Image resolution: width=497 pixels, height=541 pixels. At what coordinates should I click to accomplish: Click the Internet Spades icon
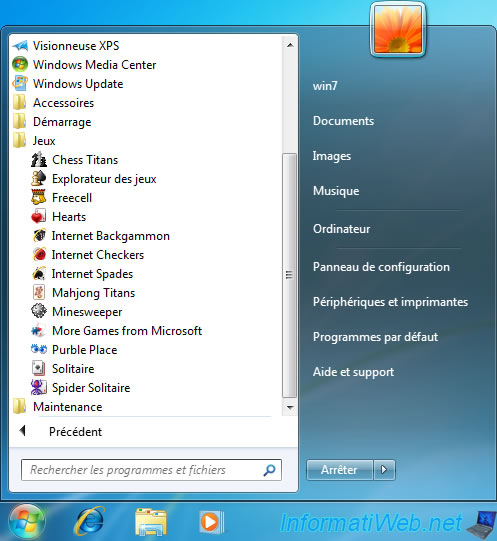pos(39,274)
